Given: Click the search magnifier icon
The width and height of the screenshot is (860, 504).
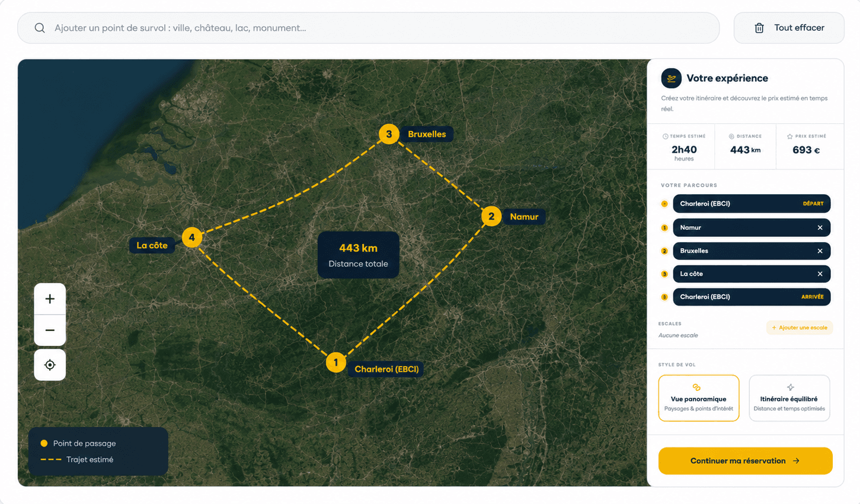Looking at the screenshot, I should (40, 28).
